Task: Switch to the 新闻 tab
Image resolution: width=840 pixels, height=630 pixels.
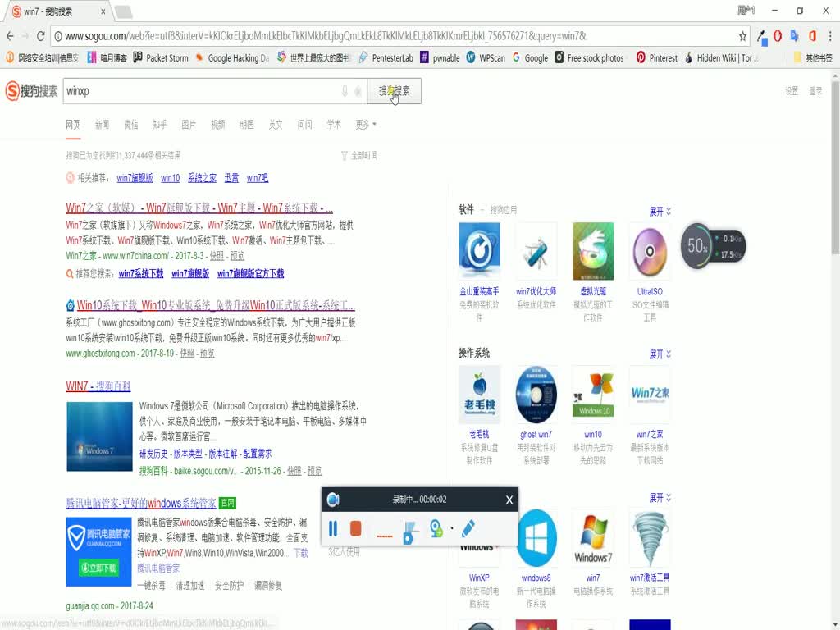Action: tap(102, 125)
